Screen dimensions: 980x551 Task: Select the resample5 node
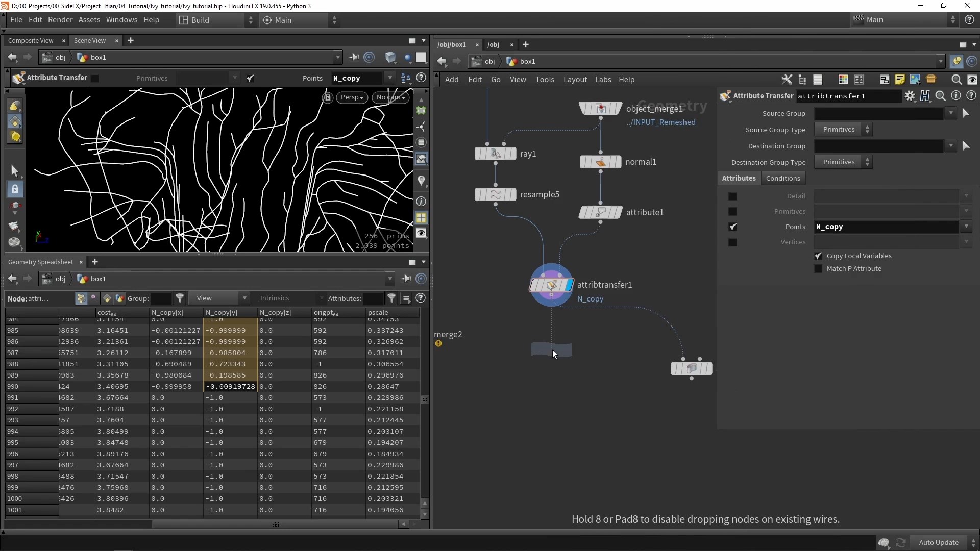[x=495, y=194]
